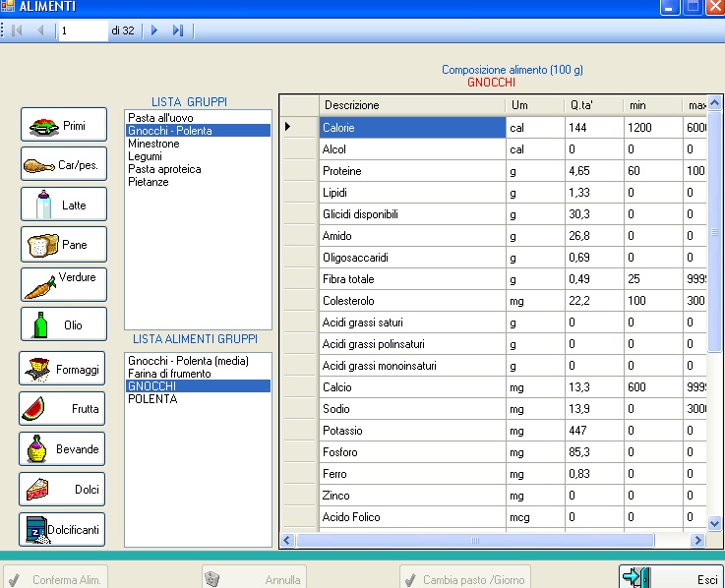Select Pietanze in group list
This screenshot has width=725, height=588.
pos(198,182)
